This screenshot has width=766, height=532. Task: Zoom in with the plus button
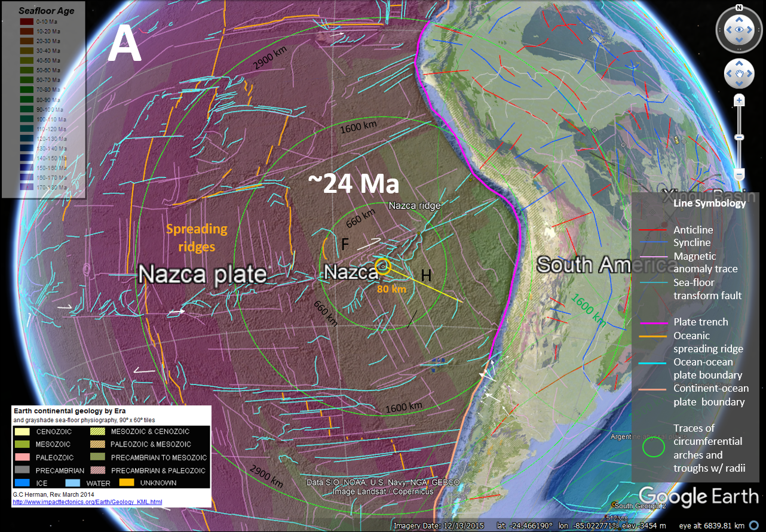[739, 101]
